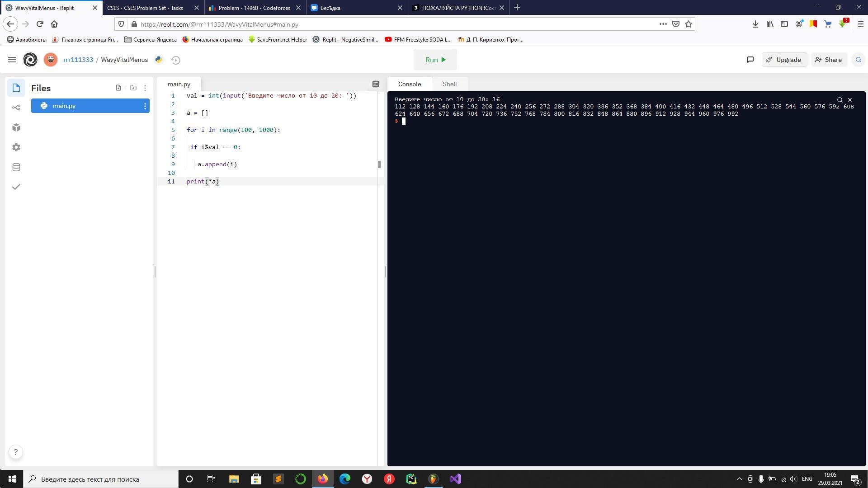Open the Packages cube icon
Image resolution: width=868 pixels, height=488 pixels.
pos(16,127)
